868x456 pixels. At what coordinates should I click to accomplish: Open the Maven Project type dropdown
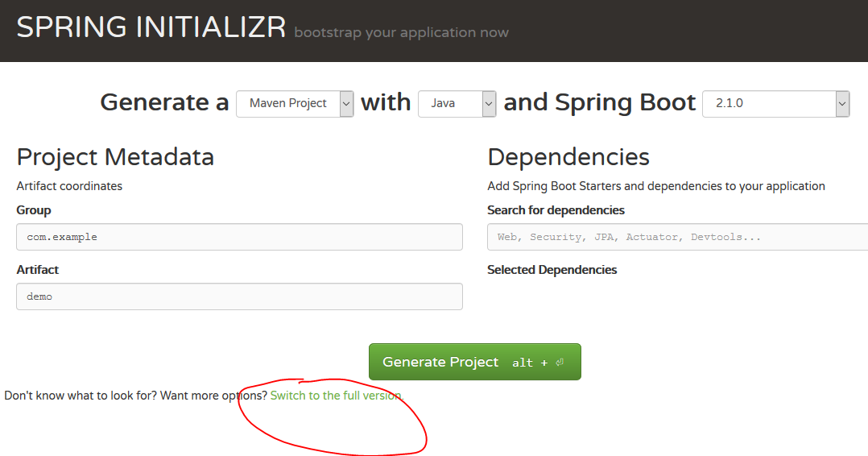coord(295,104)
